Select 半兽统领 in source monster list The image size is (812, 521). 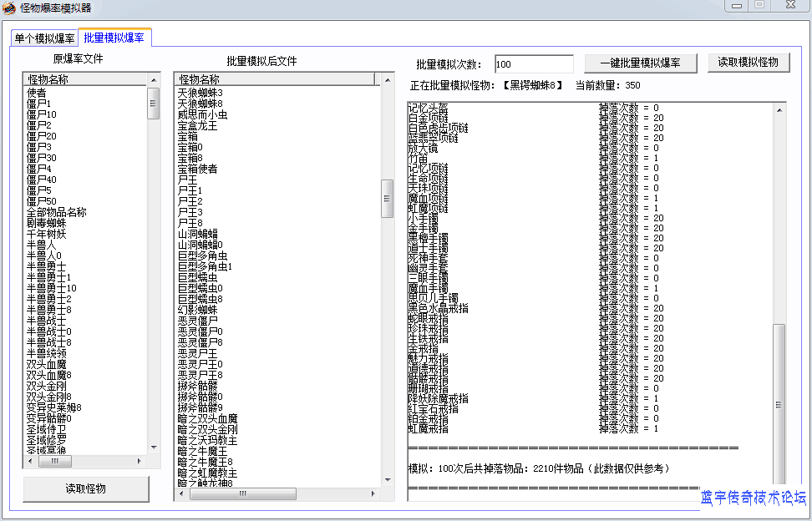[46, 353]
